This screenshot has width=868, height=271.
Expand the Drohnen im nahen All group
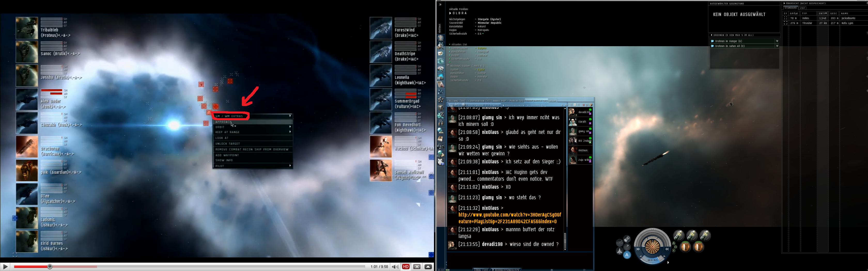pos(777,46)
